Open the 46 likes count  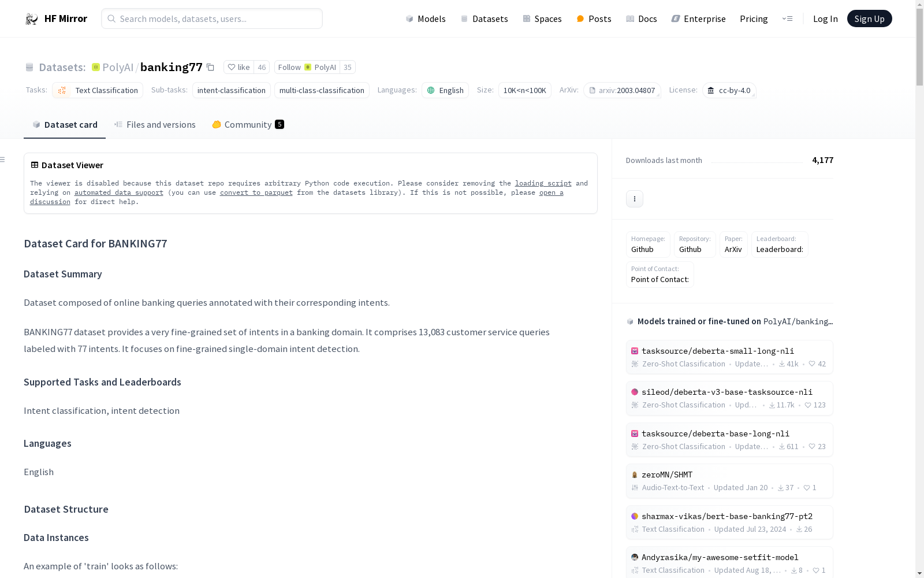(x=262, y=67)
